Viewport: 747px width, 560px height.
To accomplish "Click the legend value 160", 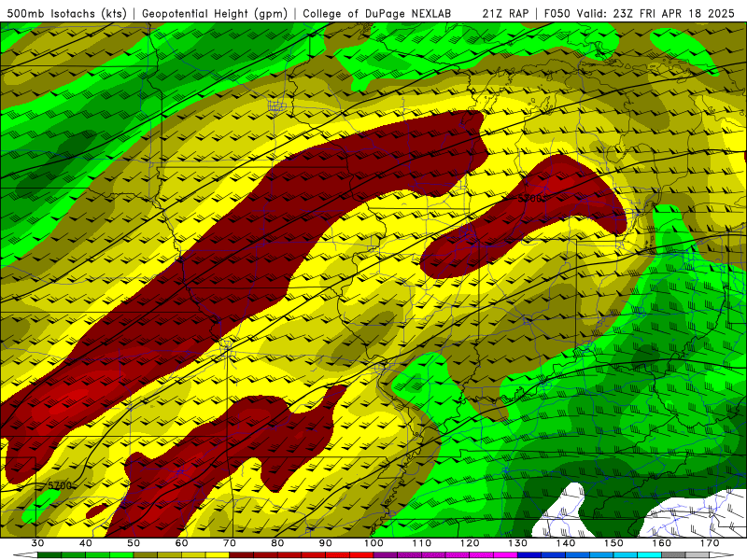I will click(662, 543).
